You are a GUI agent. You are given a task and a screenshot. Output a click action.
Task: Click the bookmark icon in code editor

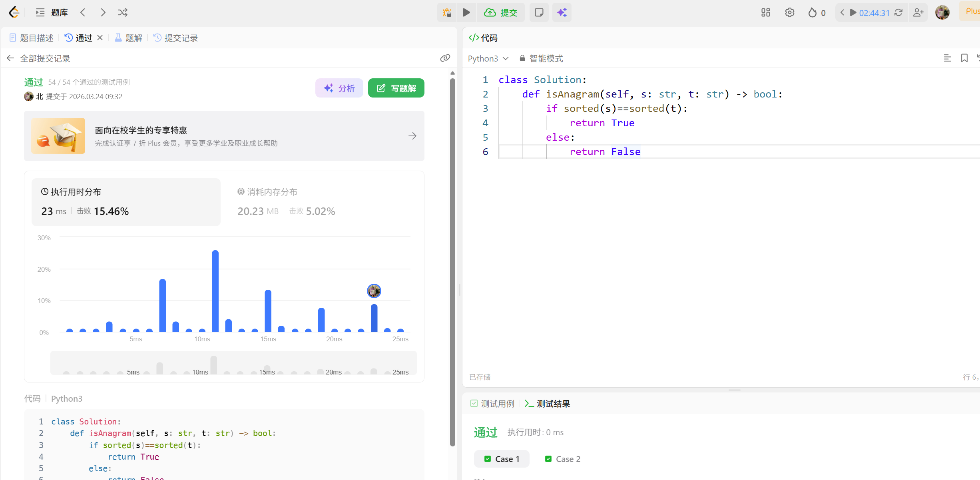[964, 58]
